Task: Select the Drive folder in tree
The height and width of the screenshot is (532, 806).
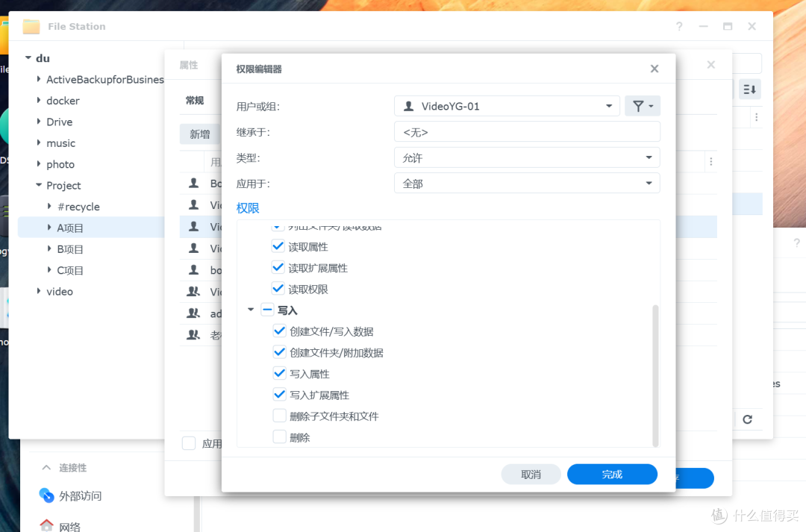Action: 60,122
